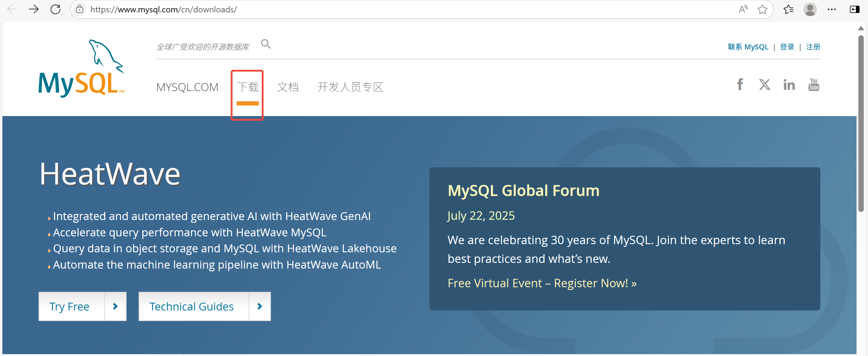Click the search magnifier icon
The width and height of the screenshot is (868, 356).
click(266, 44)
